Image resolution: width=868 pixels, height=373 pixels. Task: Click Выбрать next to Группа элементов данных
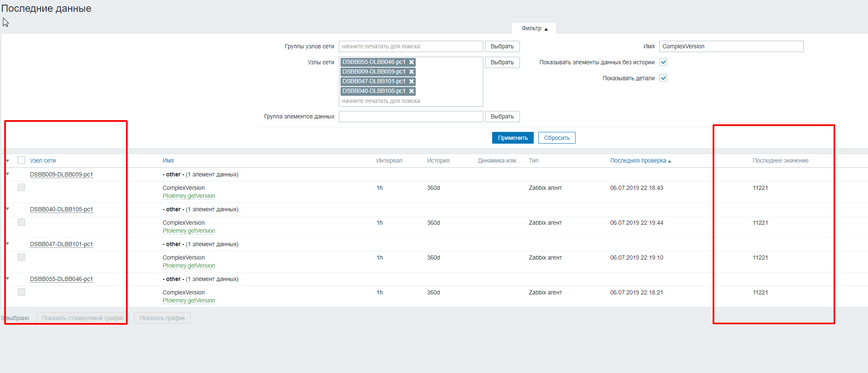[502, 117]
